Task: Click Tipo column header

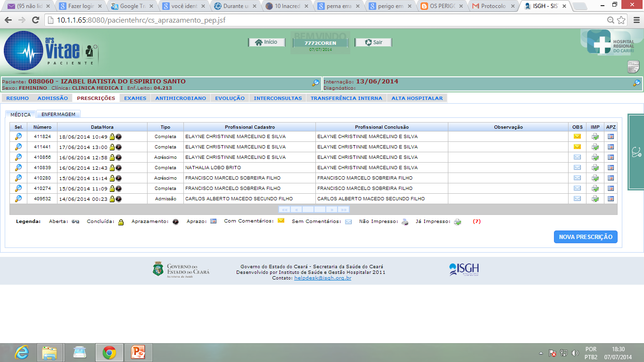Action: pos(165,127)
